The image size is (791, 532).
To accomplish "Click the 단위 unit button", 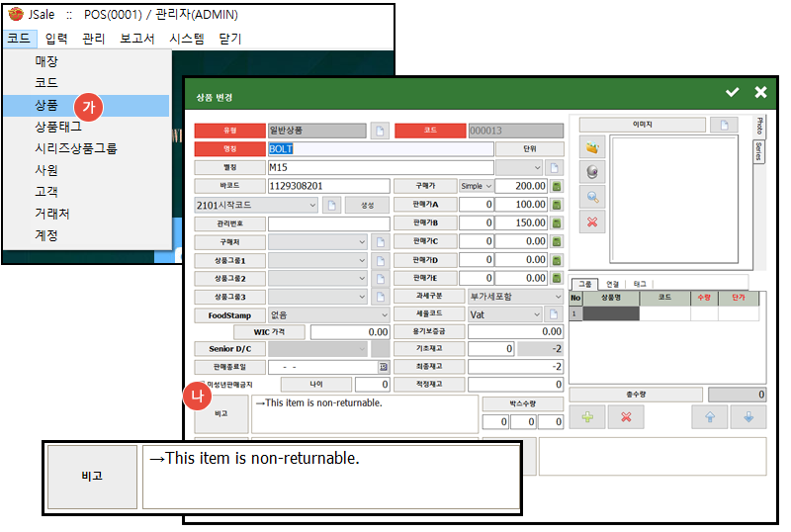I will point(530,148).
